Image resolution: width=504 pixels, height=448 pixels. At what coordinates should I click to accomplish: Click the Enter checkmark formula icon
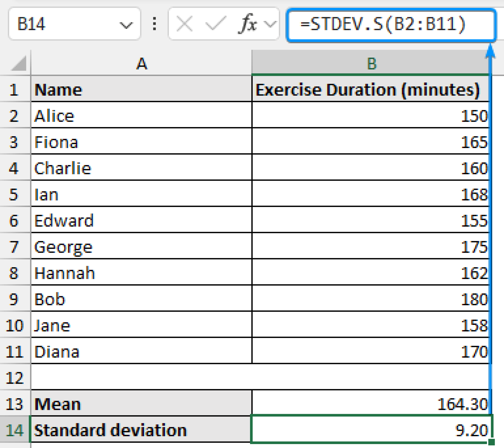(x=216, y=24)
